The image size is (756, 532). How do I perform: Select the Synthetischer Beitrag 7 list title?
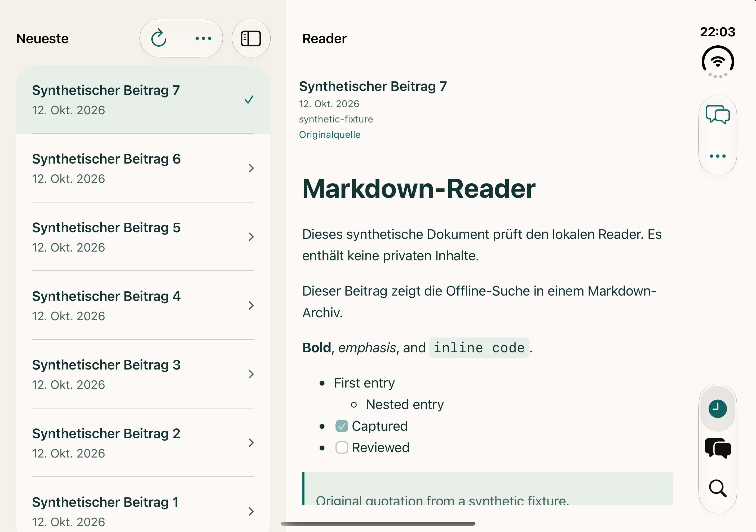click(106, 90)
